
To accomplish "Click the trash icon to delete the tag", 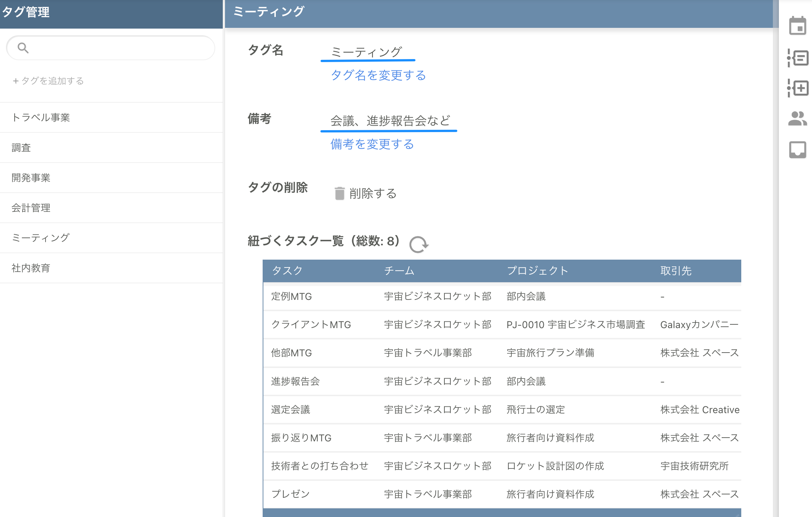I will pyautogui.click(x=339, y=193).
